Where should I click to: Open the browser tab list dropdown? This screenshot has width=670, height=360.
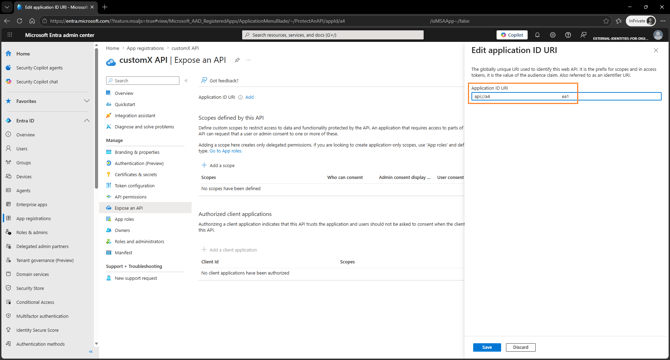[7, 7]
